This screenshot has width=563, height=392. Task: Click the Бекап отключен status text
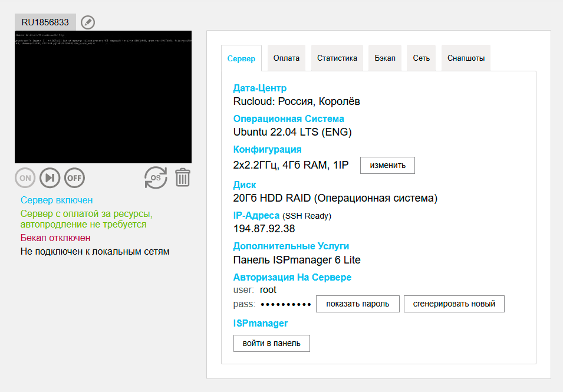(x=45, y=238)
